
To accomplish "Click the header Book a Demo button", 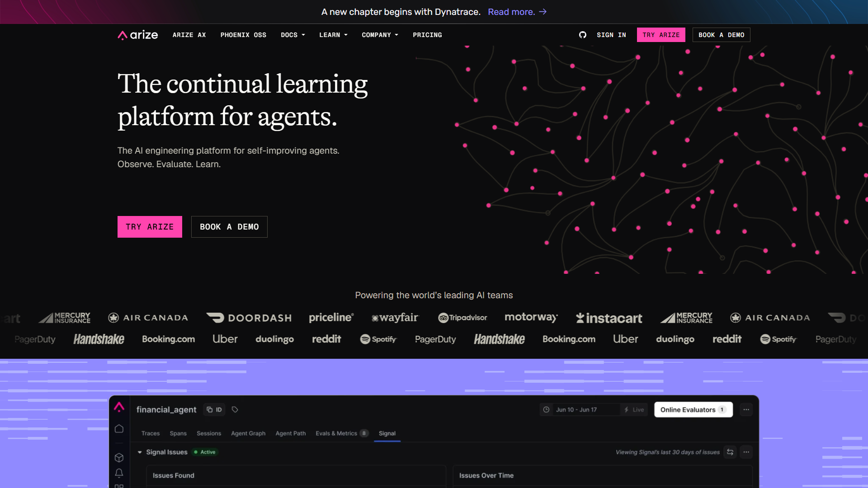I will 721,35.
